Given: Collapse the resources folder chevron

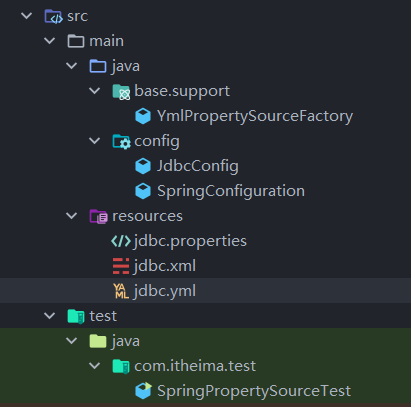Looking at the screenshot, I should pos(72,216).
